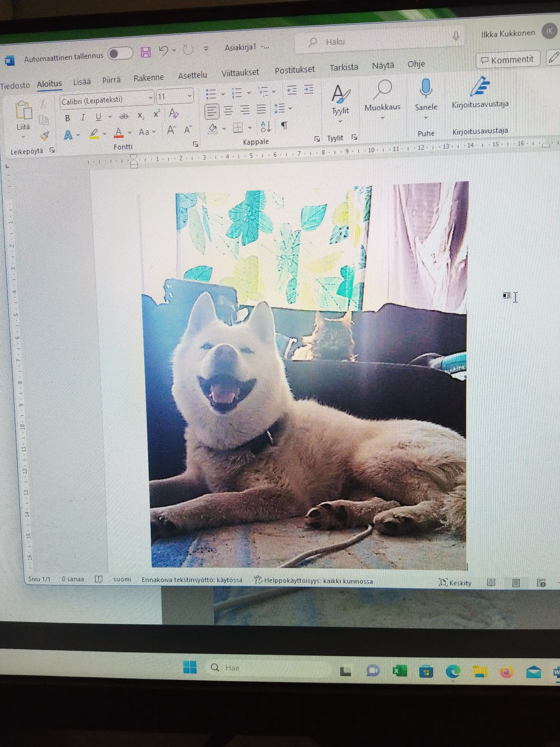Viewport: 560px width, 747px height.
Task: Select Align Right
Action: (x=245, y=110)
